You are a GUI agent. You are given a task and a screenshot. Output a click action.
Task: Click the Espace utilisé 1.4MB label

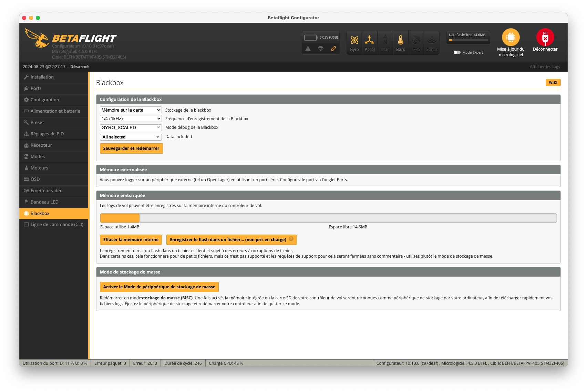coord(120,227)
